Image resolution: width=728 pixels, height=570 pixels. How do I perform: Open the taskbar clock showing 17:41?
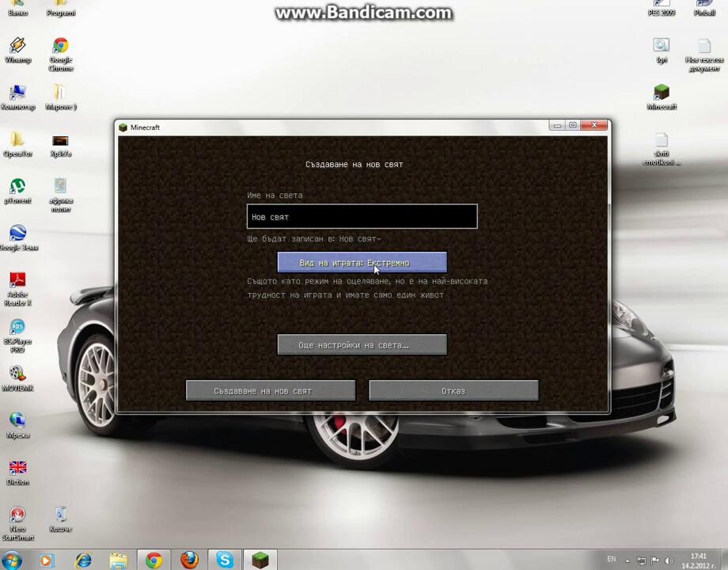click(698, 560)
